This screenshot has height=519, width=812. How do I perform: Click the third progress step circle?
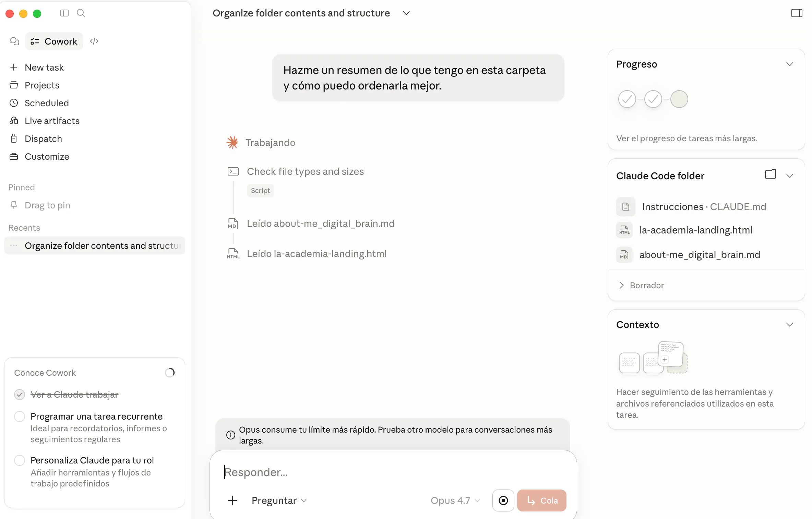pos(679,99)
